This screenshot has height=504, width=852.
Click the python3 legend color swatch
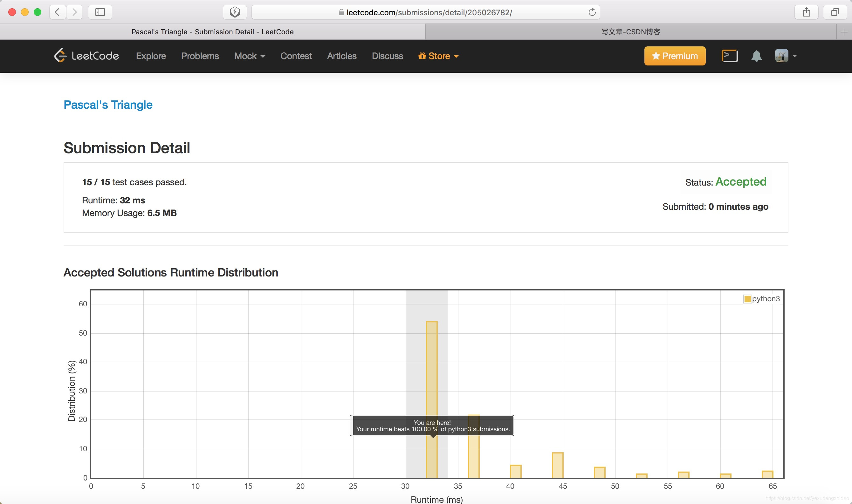coord(747,299)
